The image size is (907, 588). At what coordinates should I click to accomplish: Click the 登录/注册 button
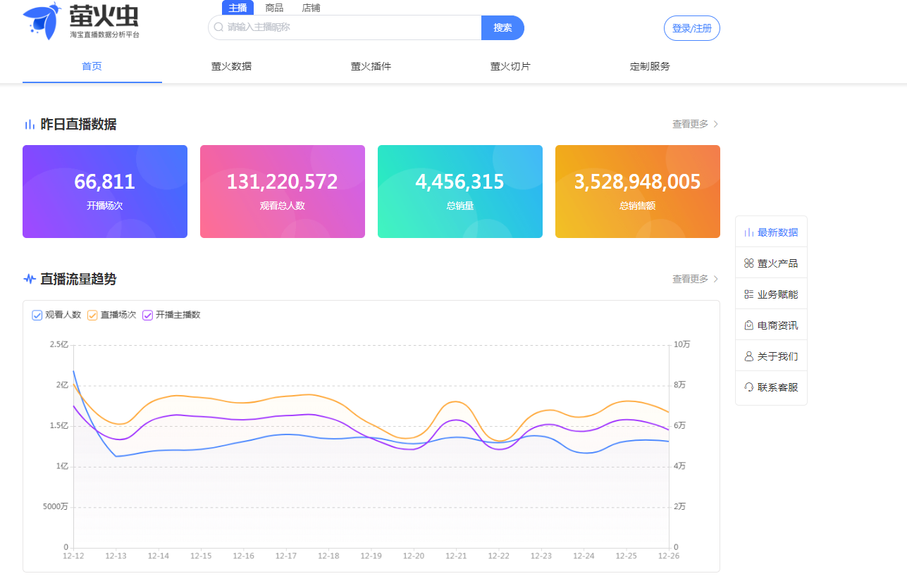tap(692, 28)
